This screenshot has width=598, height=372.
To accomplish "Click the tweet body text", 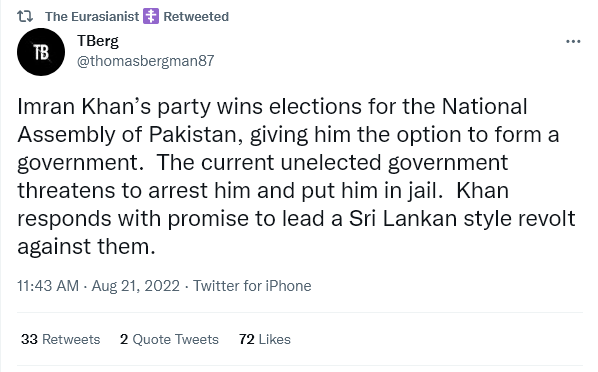I will 296,176.
